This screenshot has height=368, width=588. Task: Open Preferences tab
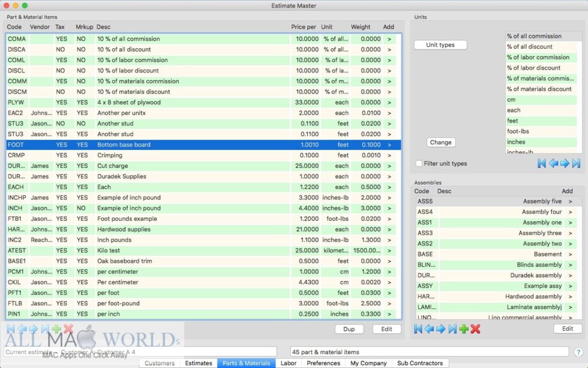[x=323, y=363]
